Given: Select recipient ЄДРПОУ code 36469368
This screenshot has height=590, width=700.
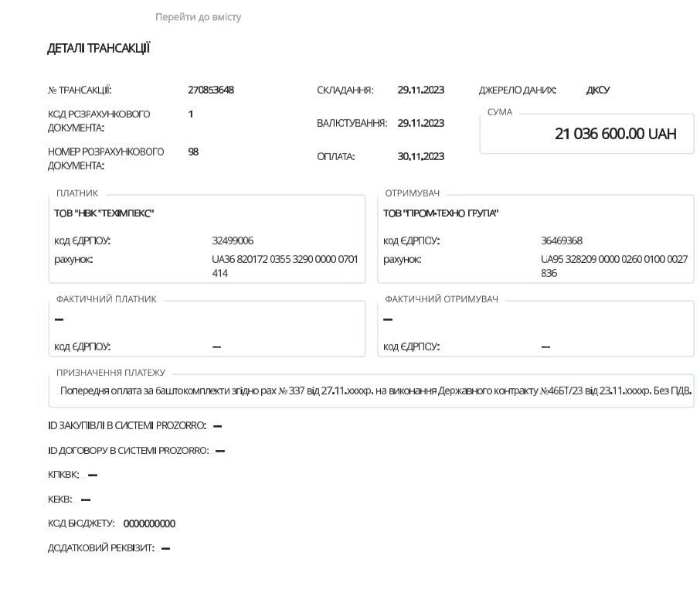Looking at the screenshot, I should click(562, 240).
